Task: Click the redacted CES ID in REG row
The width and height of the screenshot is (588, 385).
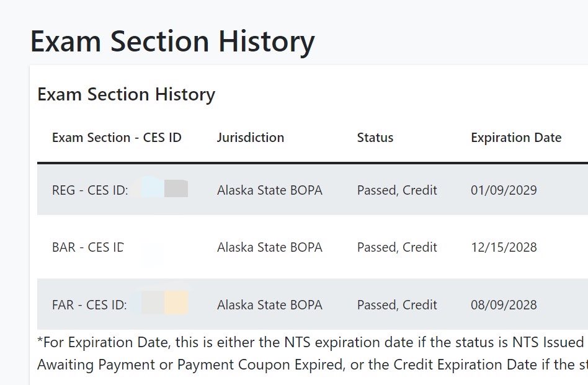Action: [160, 188]
